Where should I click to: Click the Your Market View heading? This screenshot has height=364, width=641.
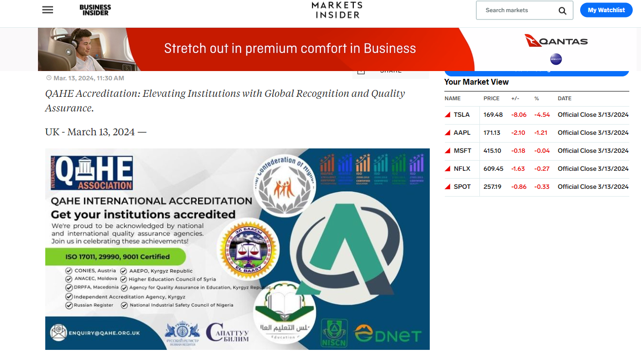tap(476, 82)
